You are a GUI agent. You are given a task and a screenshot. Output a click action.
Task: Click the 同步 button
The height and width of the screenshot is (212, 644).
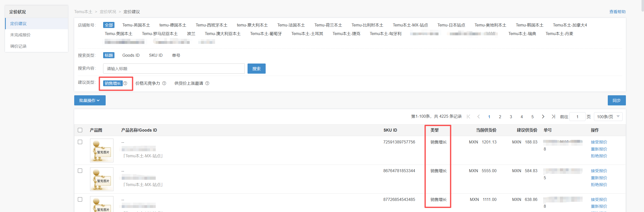[x=617, y=100]
